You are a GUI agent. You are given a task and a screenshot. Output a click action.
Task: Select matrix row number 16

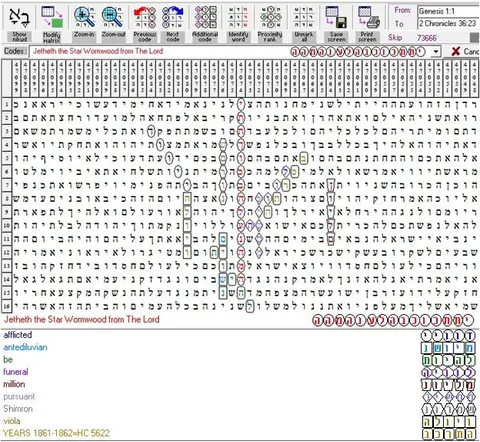7,306
